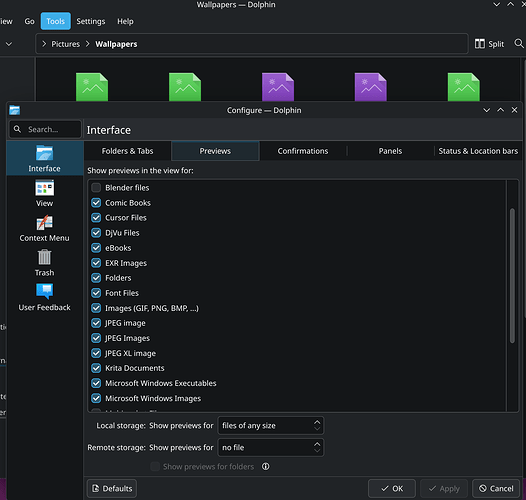
Task: Expand the chevron between Pictures and Wallpapers
Action: coord(88,44)
